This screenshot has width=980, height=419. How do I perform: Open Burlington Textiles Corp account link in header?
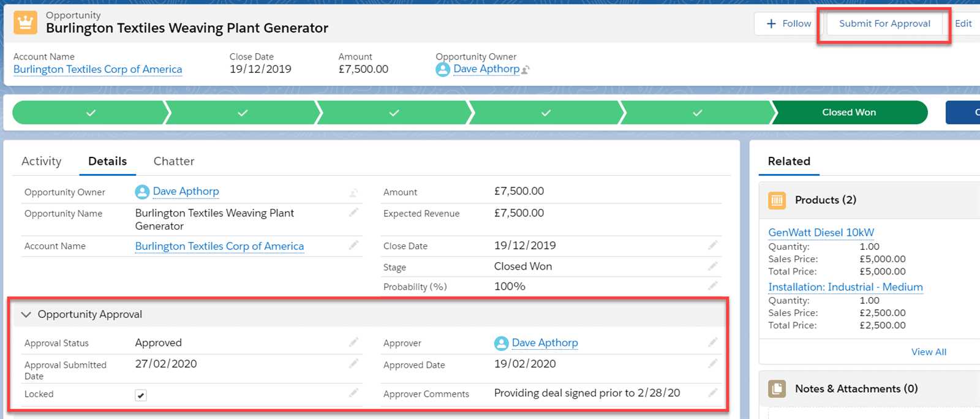tap(98, 69)
